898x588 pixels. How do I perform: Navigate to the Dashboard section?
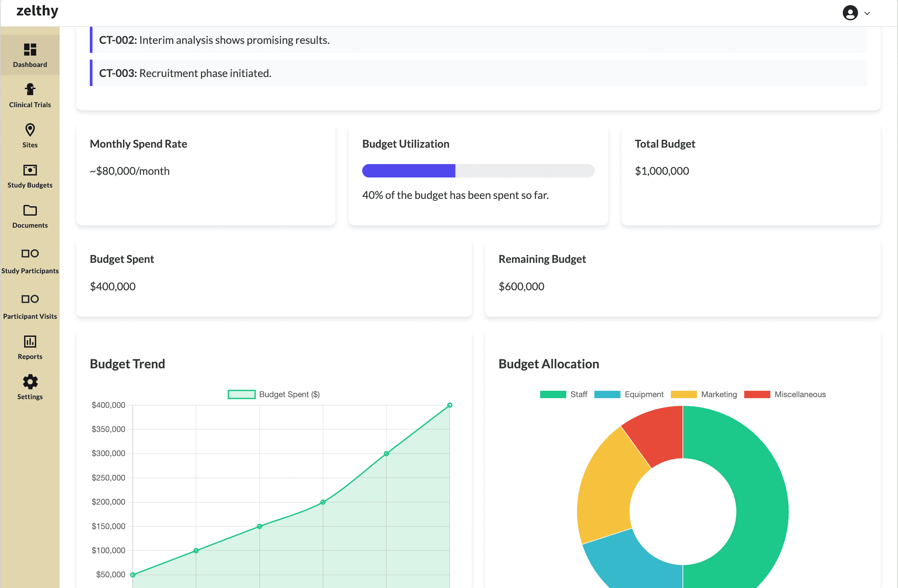click(x=29, y=55)
